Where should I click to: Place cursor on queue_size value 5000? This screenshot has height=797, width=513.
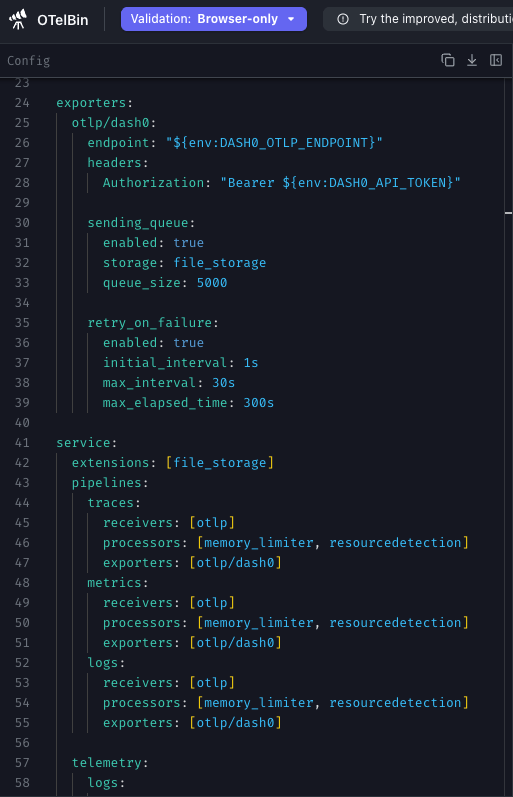pyautogui.click(x=212, y=283)
